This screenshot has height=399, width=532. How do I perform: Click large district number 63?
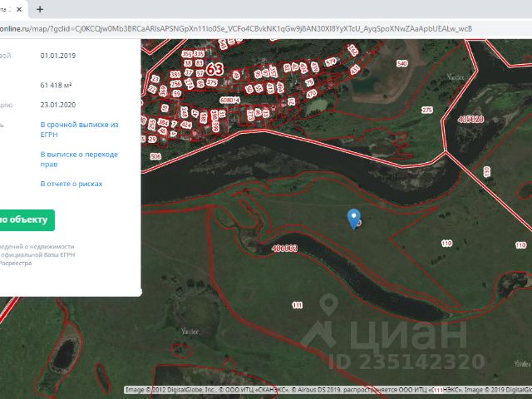(215, 68)
